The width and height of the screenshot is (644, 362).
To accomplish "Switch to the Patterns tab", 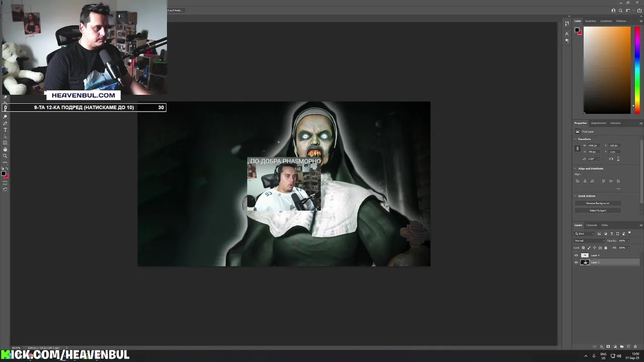I will point(621,21).
